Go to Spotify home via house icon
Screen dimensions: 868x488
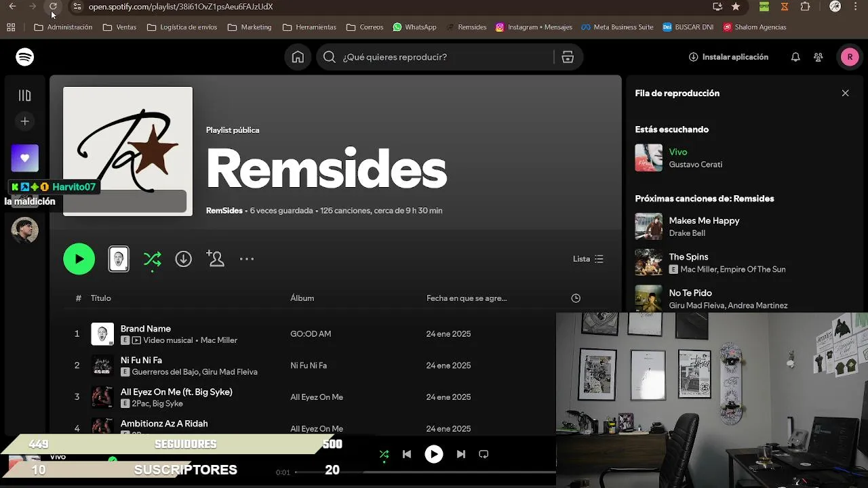[x=298, y=57]
